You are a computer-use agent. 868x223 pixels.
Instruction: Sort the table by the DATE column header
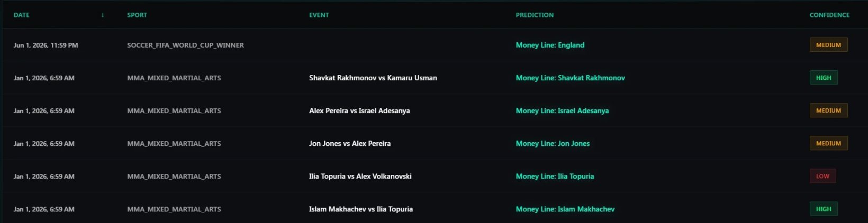click(x=22, y=15)
